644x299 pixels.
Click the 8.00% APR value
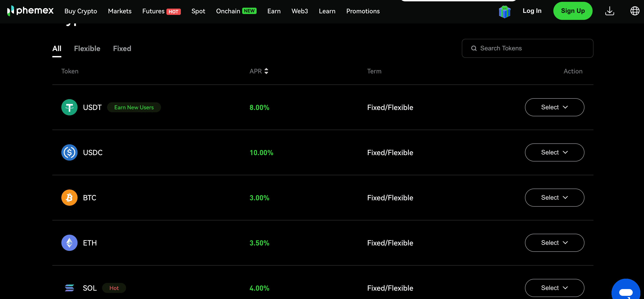(x=259, y=107)
